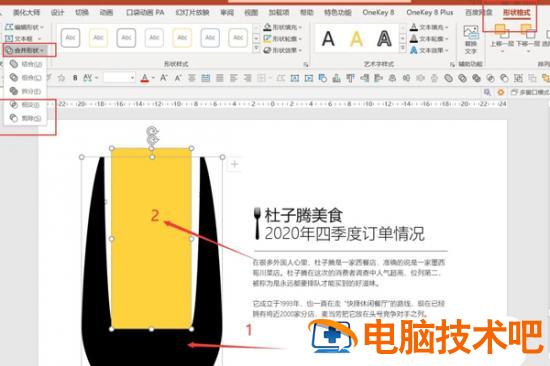Click the highlighted justify alignment icon
Viewport: 550px width, 366px height.
pyautogui.click(x=206, y=78)
